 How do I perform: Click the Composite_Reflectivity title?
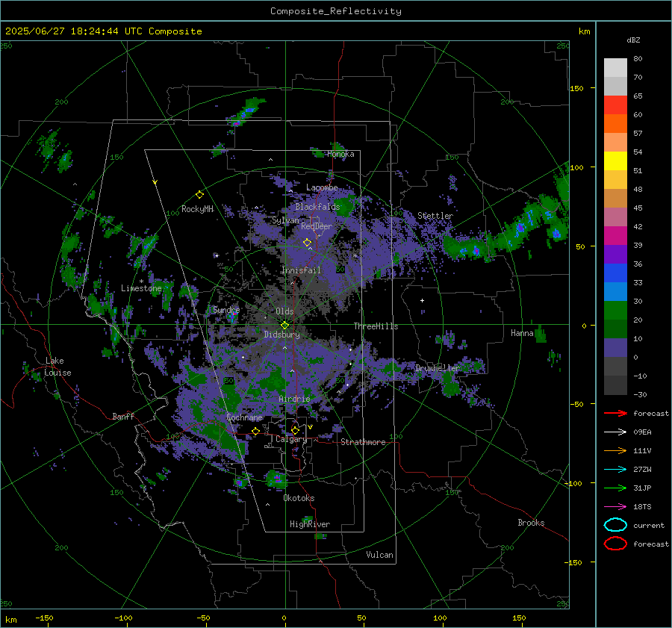335,11
